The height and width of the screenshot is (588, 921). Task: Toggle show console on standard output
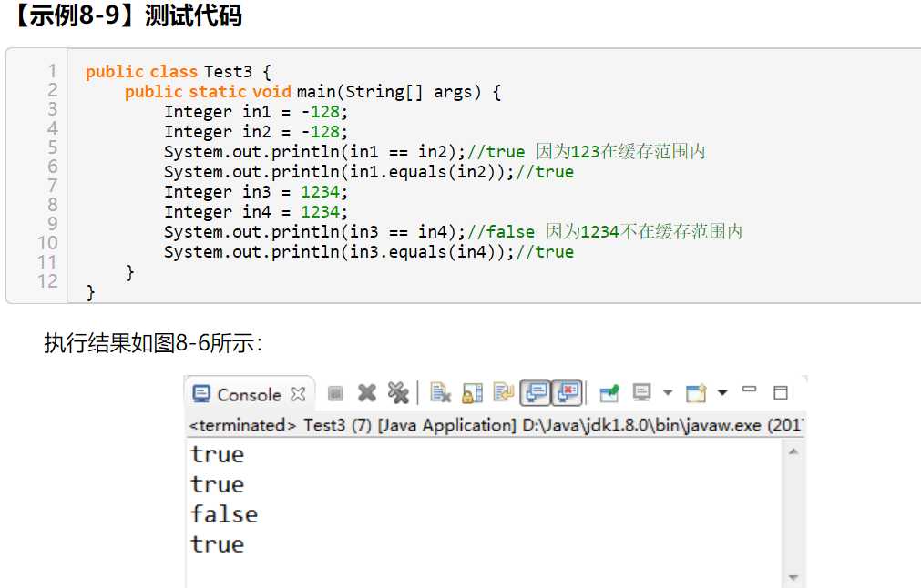(x=535, y=392)
